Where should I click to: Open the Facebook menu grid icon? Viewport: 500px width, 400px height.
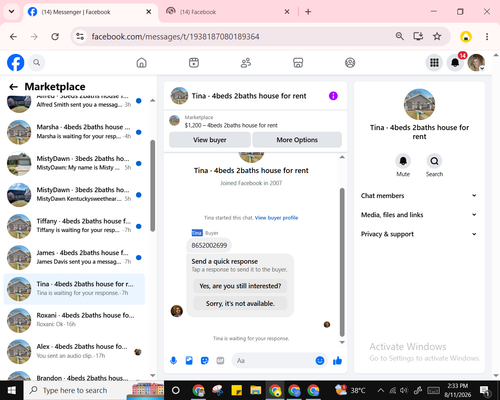point(434,62)
